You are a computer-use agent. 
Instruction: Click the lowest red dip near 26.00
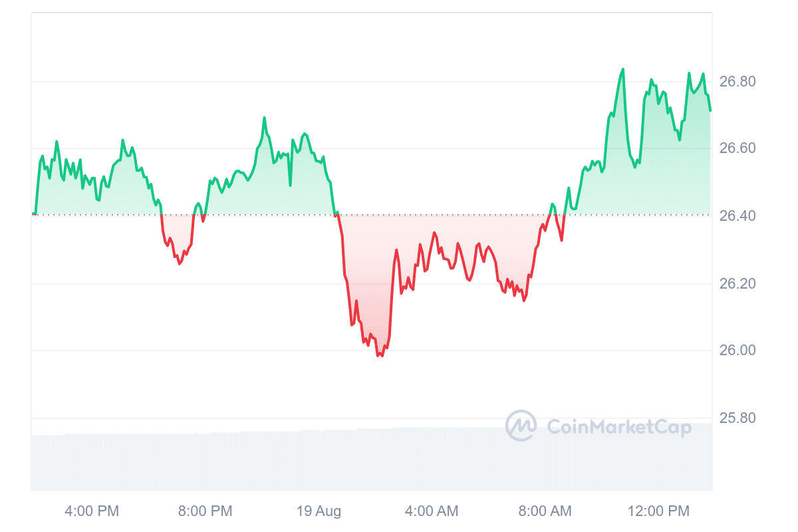coord(380,355)
